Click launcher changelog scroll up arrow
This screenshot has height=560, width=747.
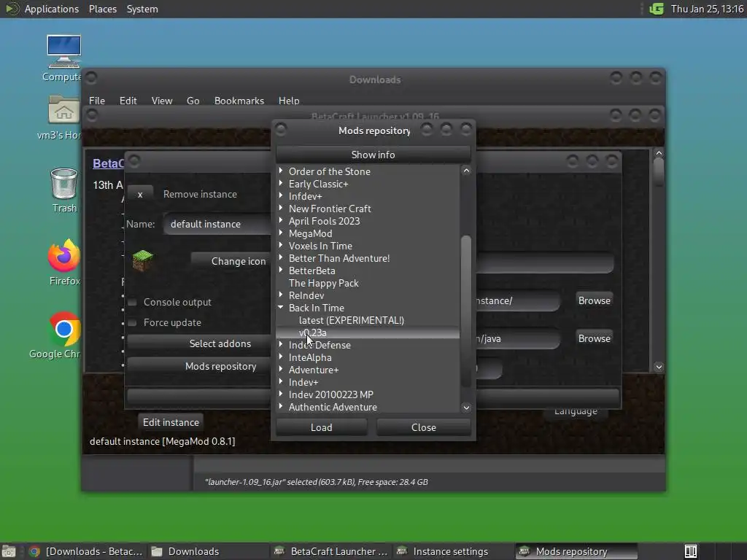tap(659, 153)
